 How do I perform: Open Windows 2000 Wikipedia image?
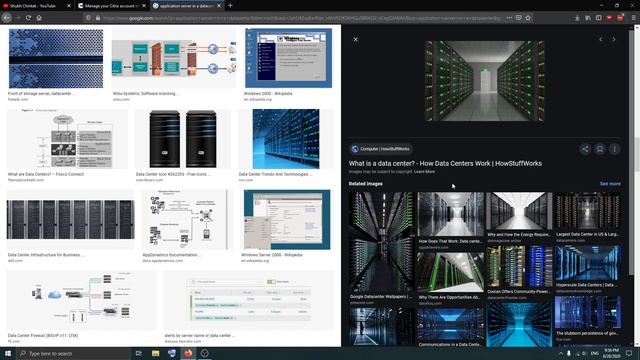coord(288,58)
